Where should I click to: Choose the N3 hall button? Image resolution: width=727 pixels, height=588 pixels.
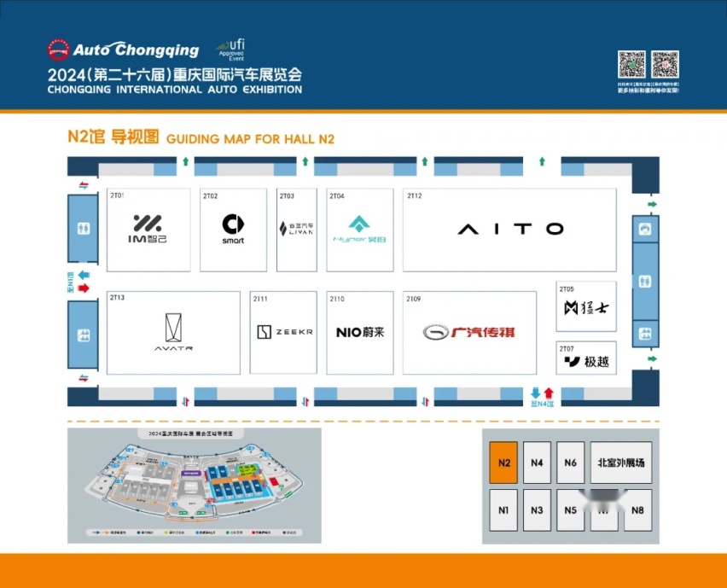537,510
